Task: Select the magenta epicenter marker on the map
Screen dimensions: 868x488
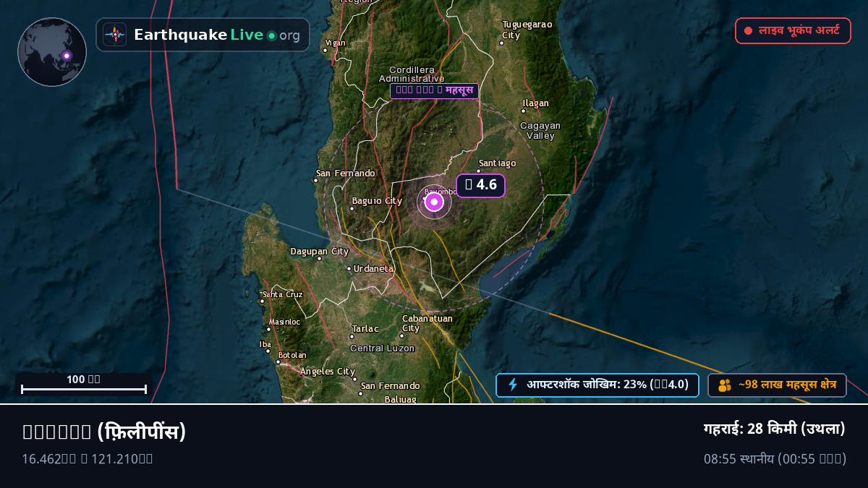Action: click(x=434, y=202)
